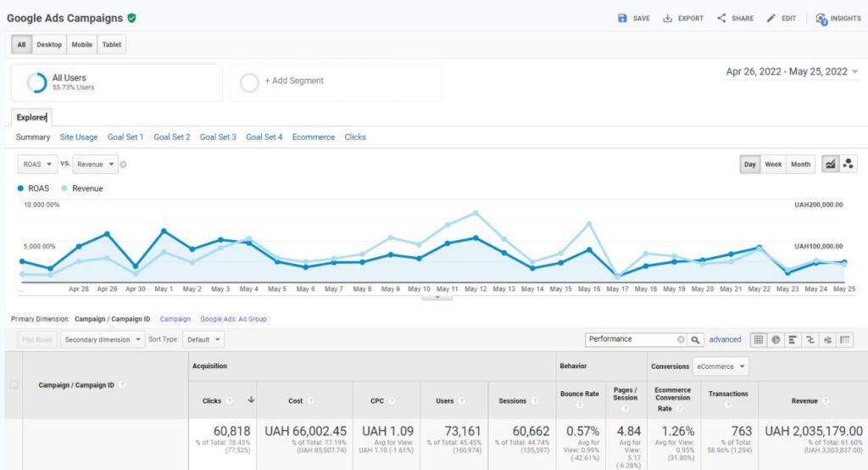Click the Performance search field
Viewport: 868px width, 470px height.
coord(632,339)
